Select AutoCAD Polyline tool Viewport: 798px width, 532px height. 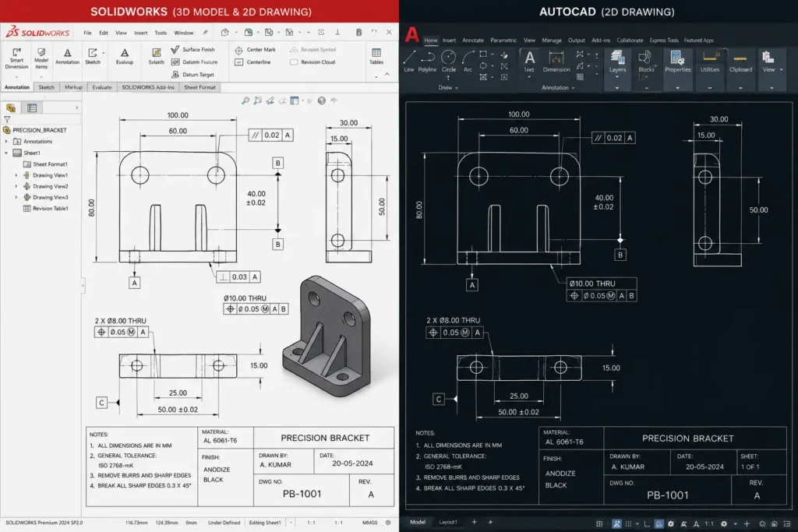[x=428, y=62]
